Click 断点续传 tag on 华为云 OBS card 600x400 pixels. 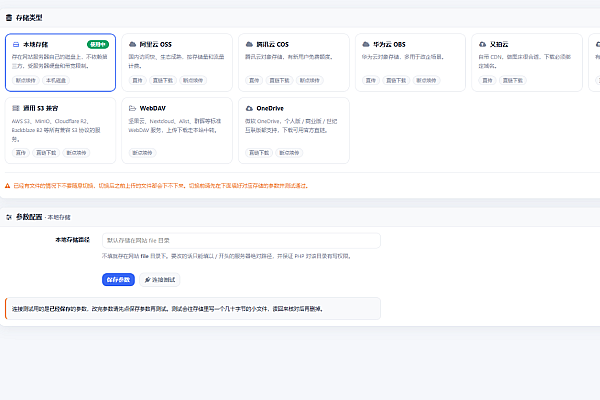[426, 80]
